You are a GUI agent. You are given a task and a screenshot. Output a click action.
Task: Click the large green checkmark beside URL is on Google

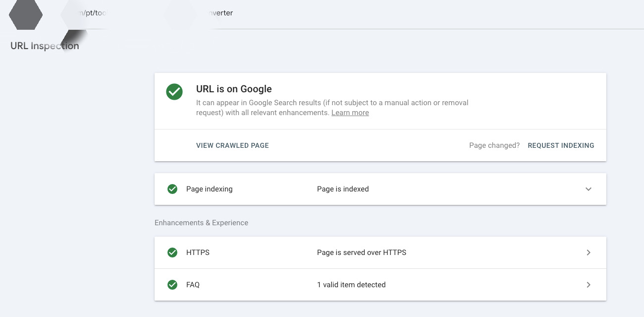(x=174, y=92)
